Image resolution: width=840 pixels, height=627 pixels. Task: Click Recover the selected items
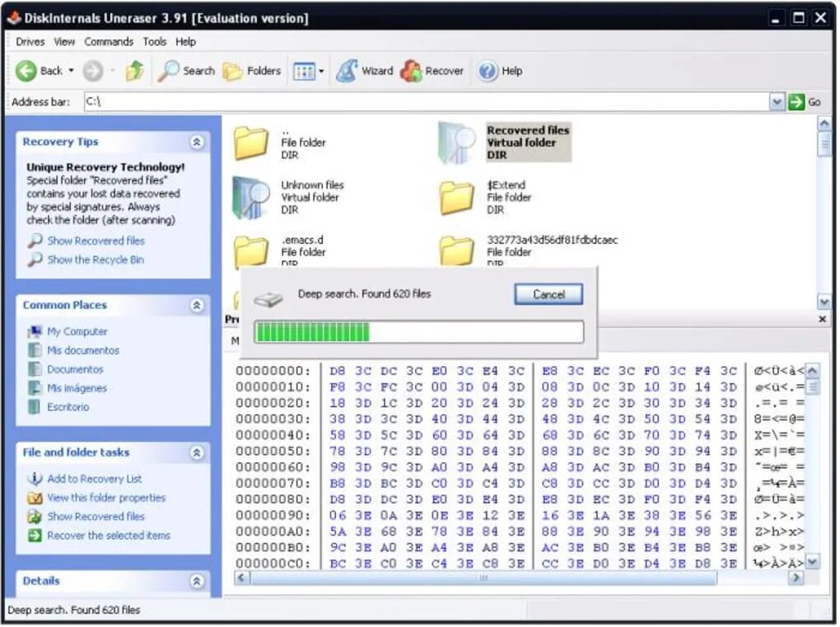pyautogui.click(x=109, y=536)
